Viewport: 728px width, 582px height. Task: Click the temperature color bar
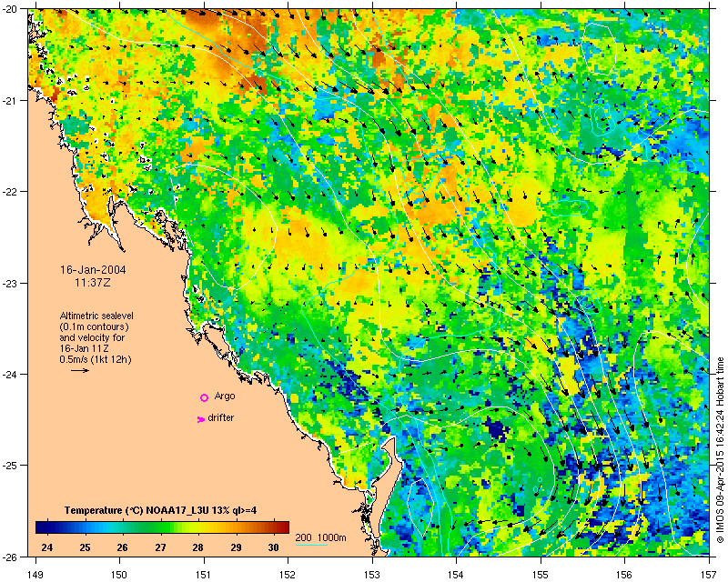(x=162, y=527)
